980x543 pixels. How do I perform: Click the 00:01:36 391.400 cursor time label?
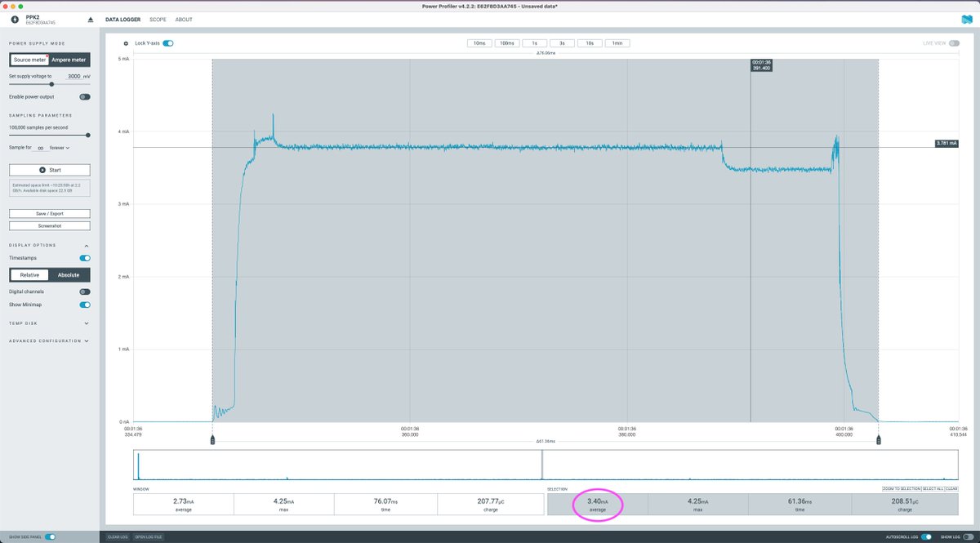point(761,65)
